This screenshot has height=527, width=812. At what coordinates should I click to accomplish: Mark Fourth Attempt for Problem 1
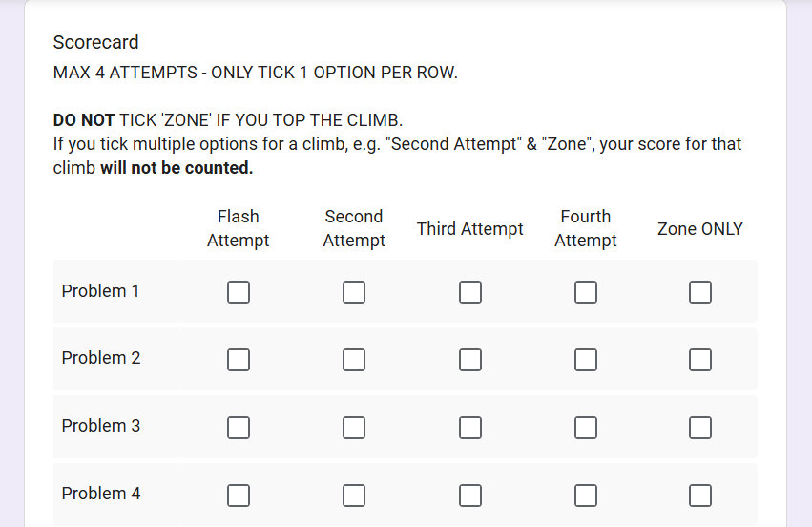click(x=586, y=292)
